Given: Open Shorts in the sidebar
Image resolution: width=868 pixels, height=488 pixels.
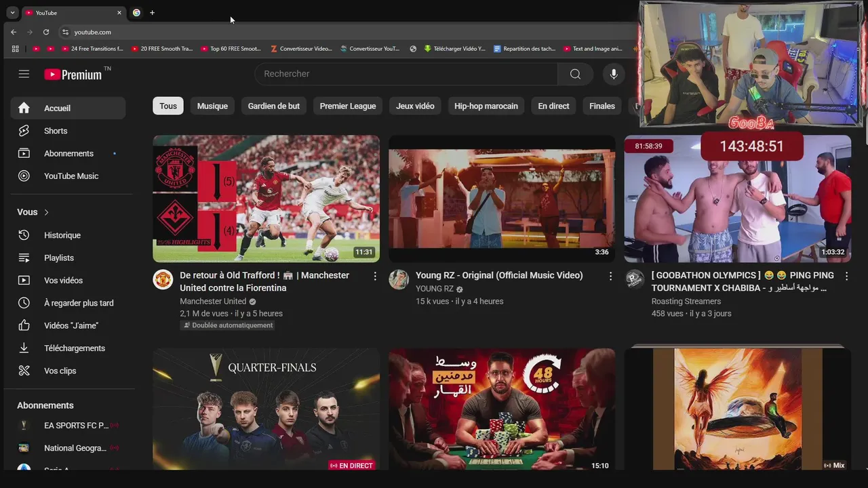Looking at the screenshot, I should click(x=68, y=131).
